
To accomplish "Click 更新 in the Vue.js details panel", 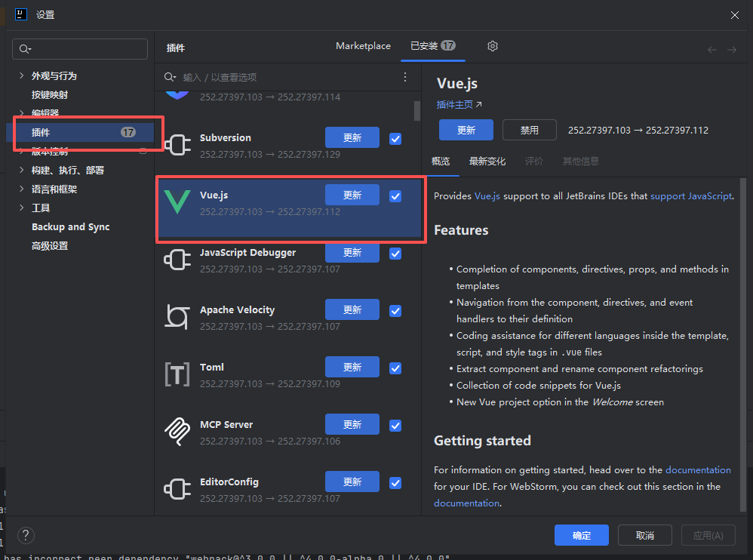I will click(466, 130).
